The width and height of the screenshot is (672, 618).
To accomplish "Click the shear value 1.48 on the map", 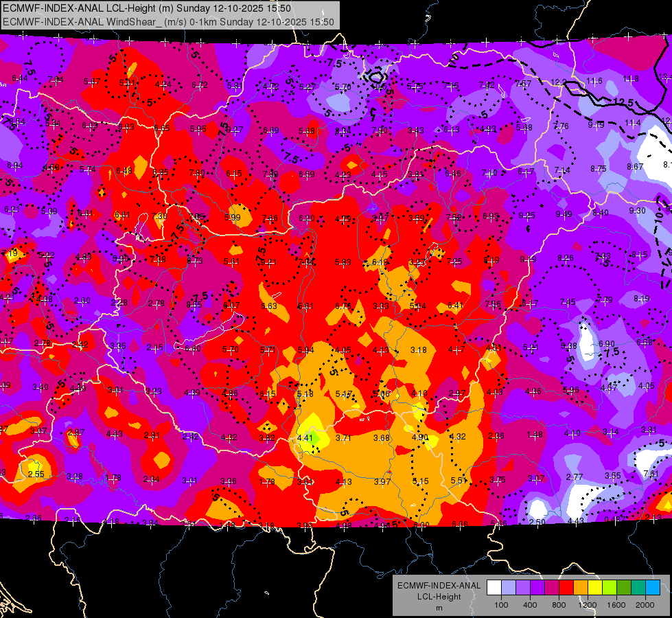I will [x=535, y=435].
